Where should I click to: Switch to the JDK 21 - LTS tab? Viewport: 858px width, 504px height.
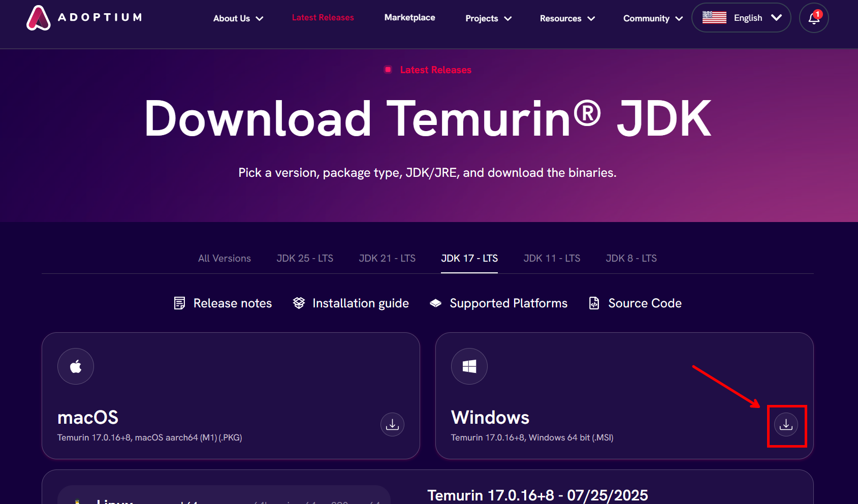click(x=387, y=258)
